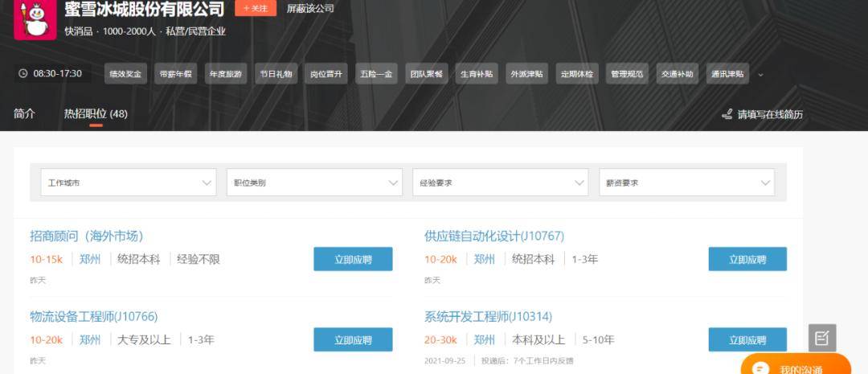
Task: Apply to 物流设备工程师 with 立即应聘
Action: [x=353, y=339]
